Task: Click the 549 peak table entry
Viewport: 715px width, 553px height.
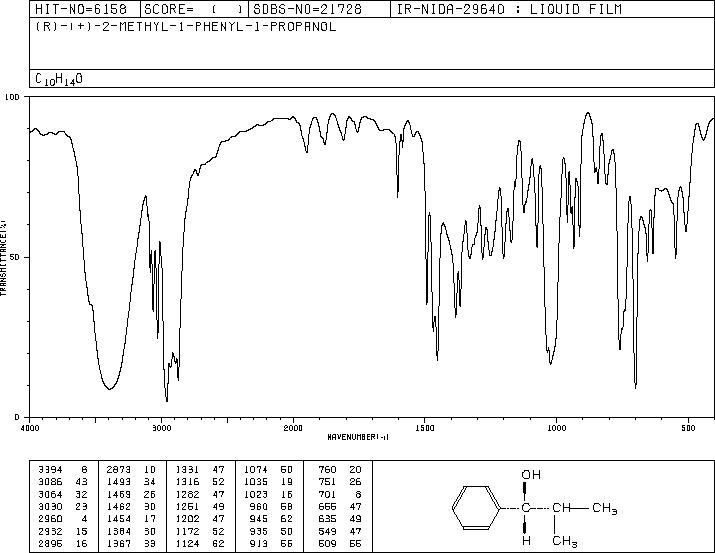Action: coord(340,532)
